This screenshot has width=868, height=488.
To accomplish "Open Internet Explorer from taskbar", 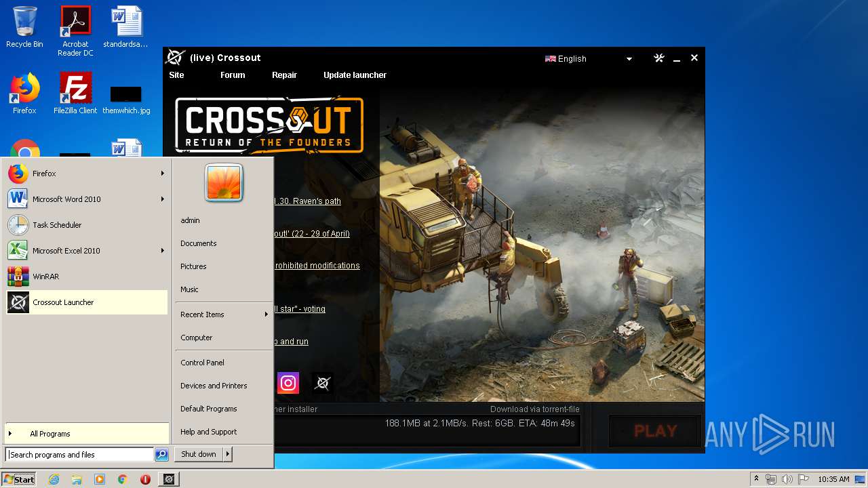I will click(x=54, y=479).
